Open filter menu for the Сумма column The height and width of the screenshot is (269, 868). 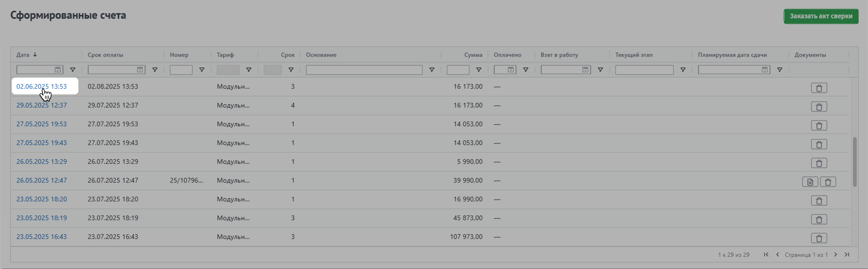pos(478,70)
